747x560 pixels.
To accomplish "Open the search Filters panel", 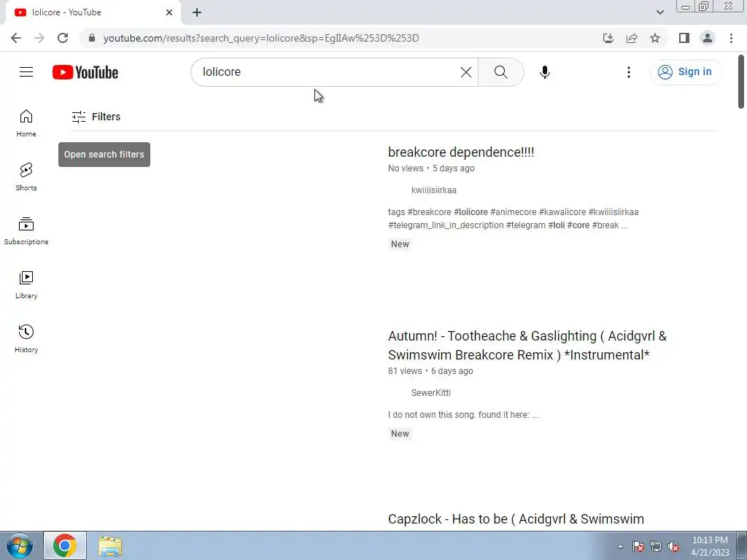I will point(96,117).
